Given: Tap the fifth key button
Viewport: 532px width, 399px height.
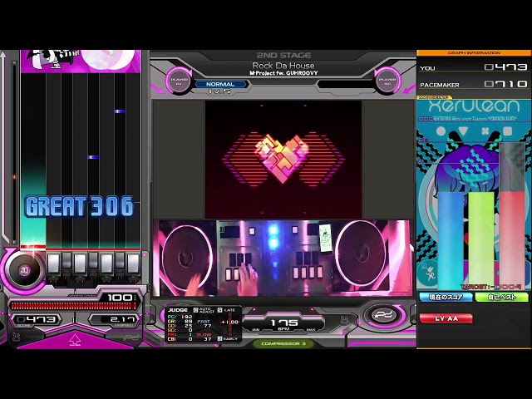Looking at the screenshot, I should click(x=106, y=264).
